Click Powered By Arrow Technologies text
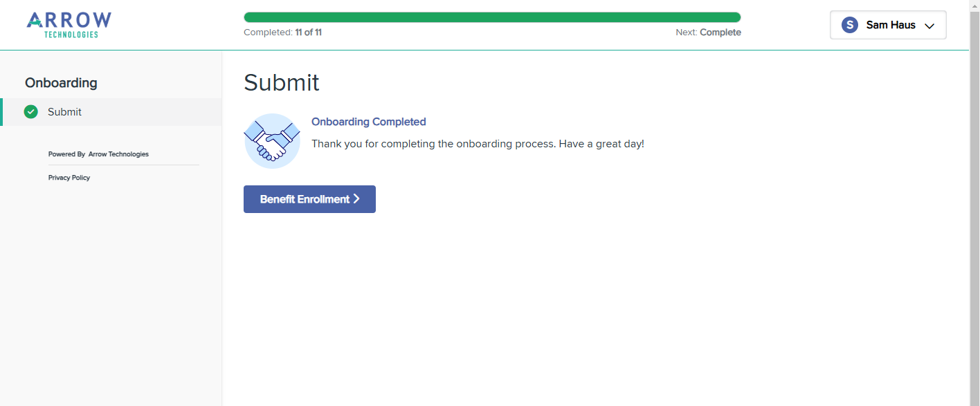The image size is (980, 406). (98, 154)
